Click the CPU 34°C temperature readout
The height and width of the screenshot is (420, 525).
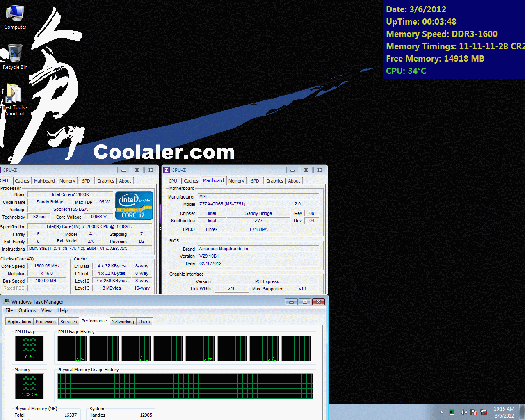click(406, 71)
